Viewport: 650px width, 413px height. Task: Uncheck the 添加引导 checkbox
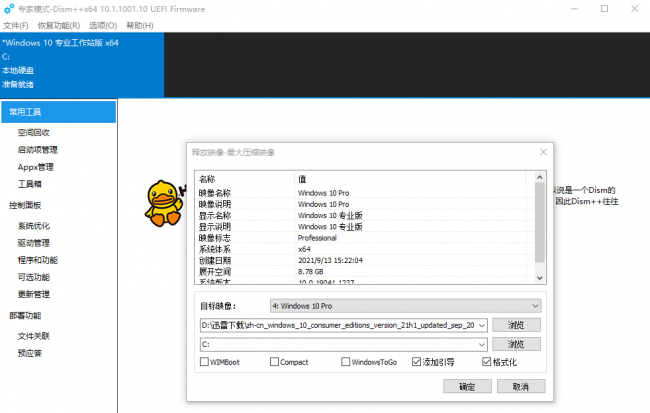[x=416, y=362]
